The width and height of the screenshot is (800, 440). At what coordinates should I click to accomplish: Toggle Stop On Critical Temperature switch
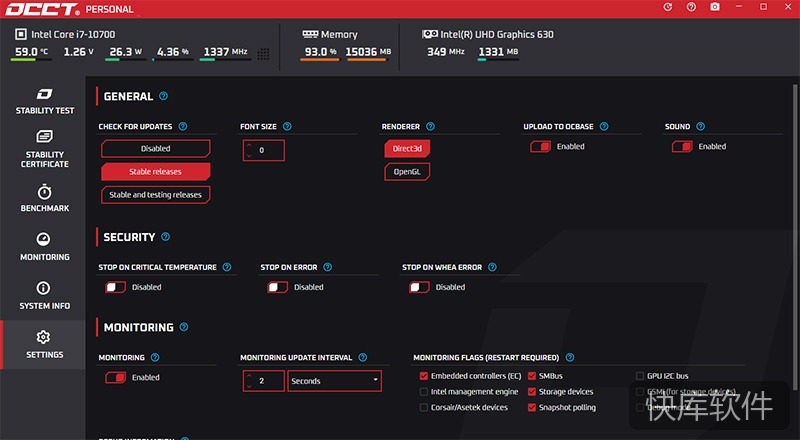click(x=115, y=287)
